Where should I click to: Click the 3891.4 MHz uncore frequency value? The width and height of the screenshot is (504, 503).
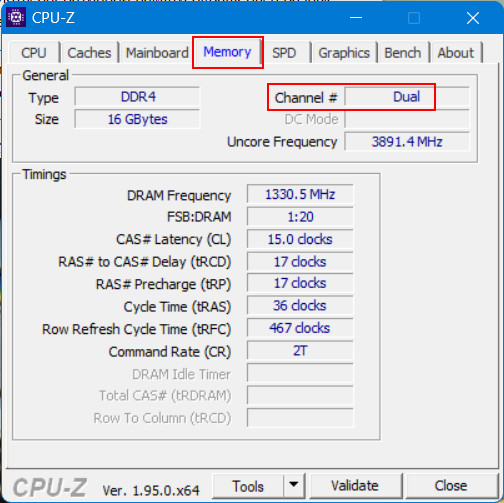407,142
